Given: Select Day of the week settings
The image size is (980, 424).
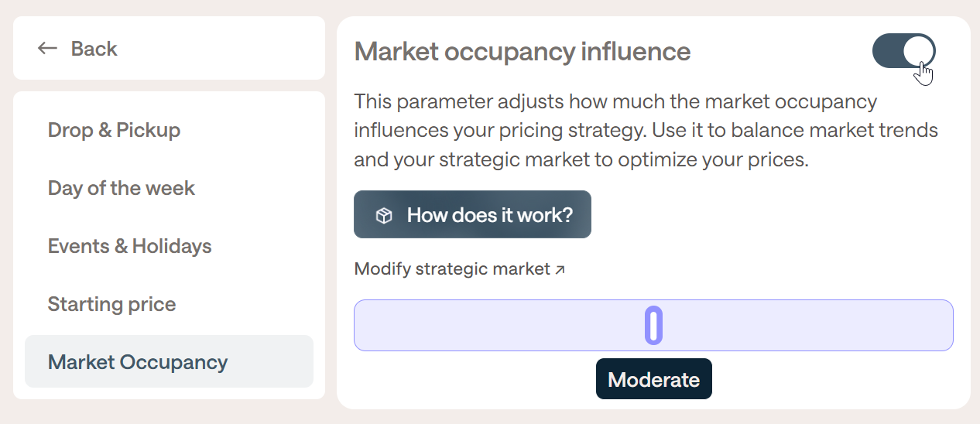Looking at the screenshot, I should pyautogui.click(x=122, y=188).
